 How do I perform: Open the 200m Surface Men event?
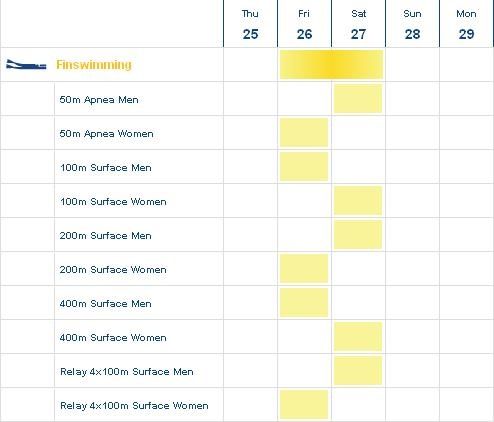point(106,236)
